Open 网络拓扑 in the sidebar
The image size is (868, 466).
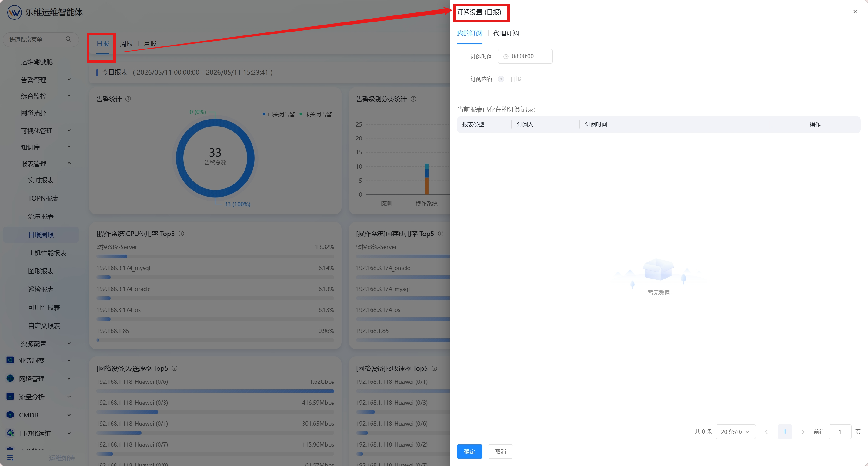pyautogui.click(x=33, y=113)
